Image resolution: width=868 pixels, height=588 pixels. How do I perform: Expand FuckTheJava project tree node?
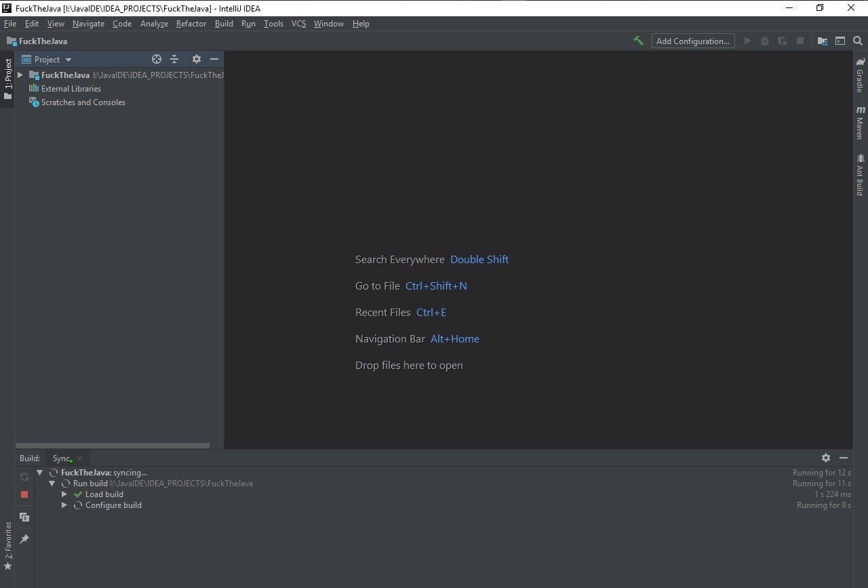tap(20, 75)
